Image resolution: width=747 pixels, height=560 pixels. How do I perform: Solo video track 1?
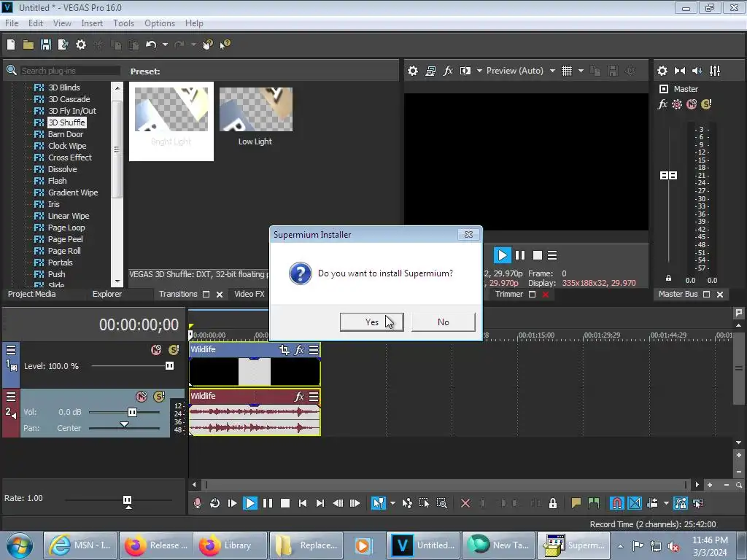174,350
